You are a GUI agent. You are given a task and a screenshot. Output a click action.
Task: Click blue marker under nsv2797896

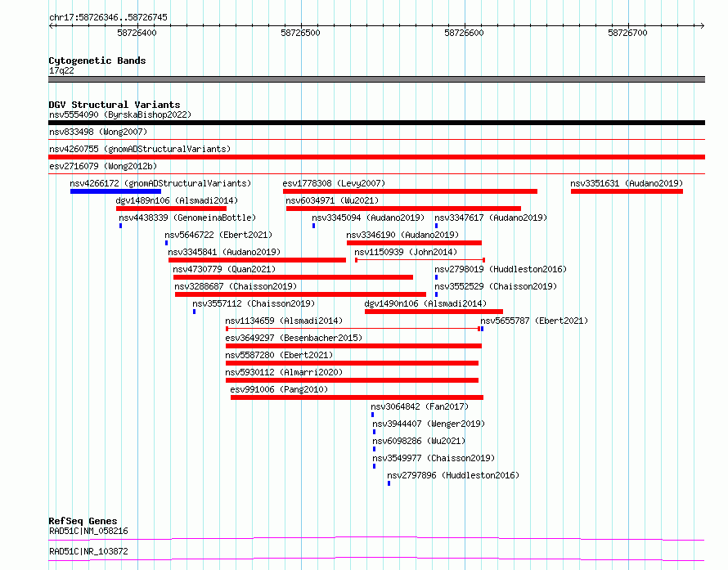(x=389, y=483)
